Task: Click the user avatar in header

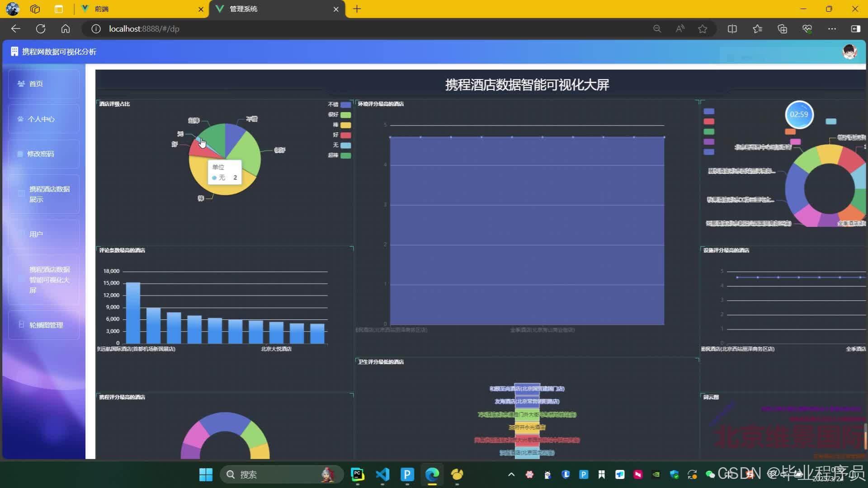Action: pos(849,52)
